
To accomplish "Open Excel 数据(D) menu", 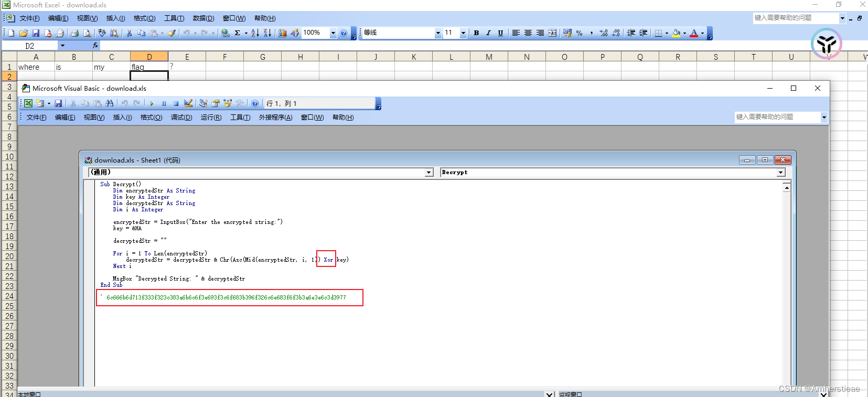I will [203, 18].
